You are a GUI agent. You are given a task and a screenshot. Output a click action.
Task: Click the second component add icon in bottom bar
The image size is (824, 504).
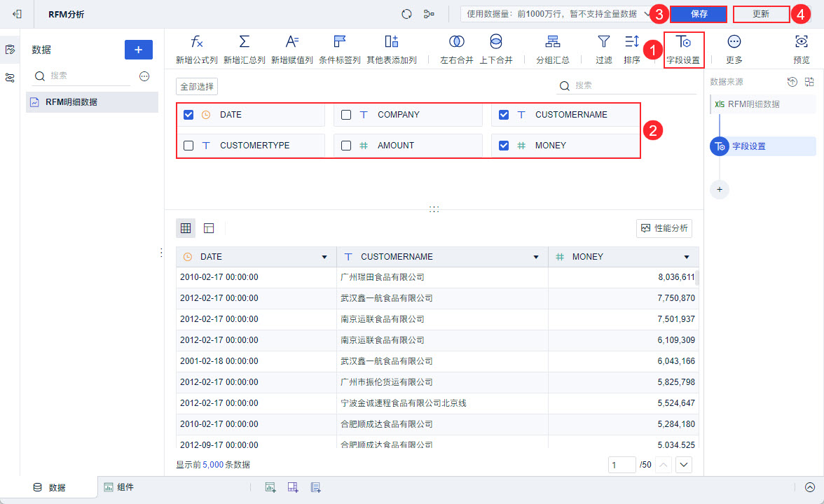coord(293,487)
